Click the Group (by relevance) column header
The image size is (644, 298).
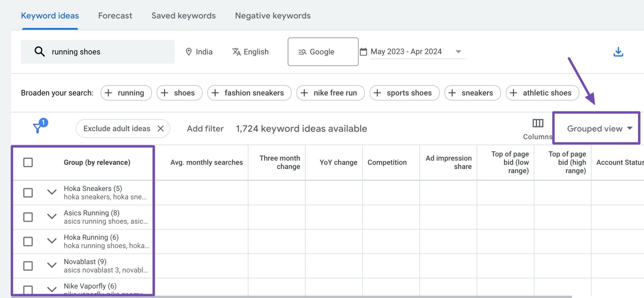[97, 162]
